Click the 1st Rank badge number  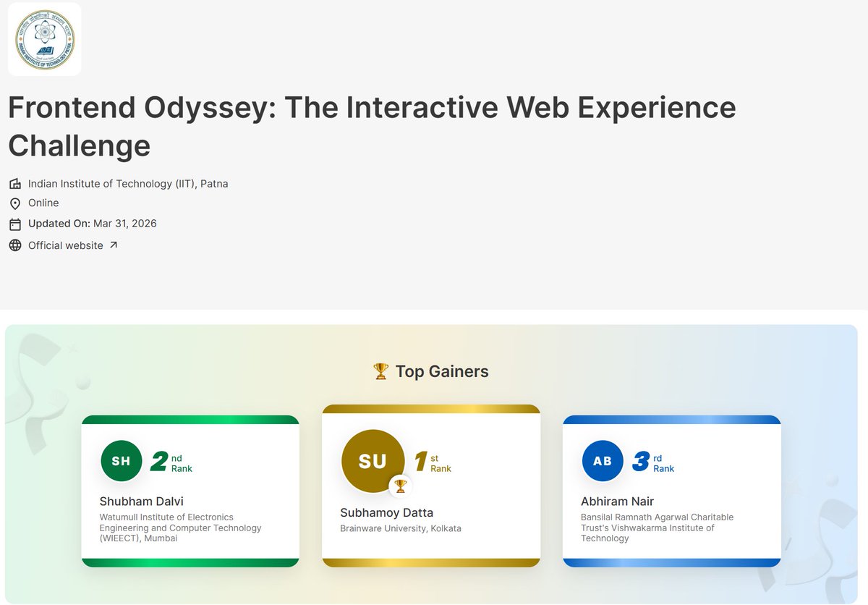[421, 462]
